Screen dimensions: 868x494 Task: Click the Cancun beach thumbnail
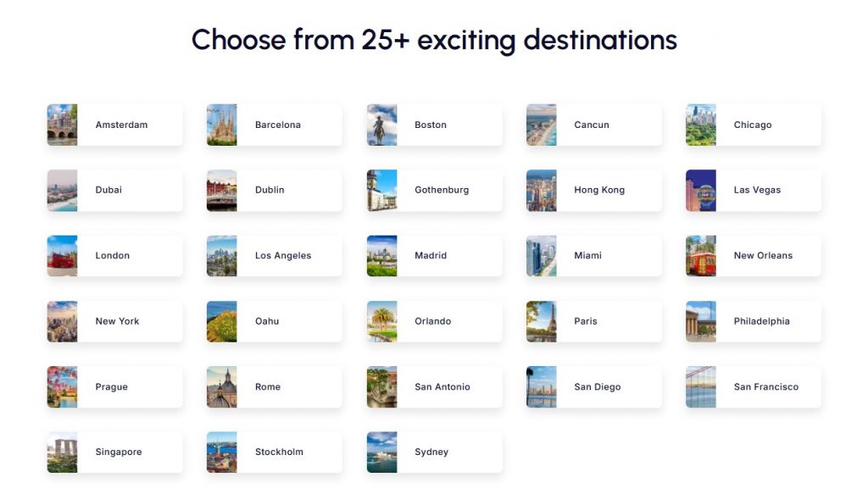(x=541, y=124)
